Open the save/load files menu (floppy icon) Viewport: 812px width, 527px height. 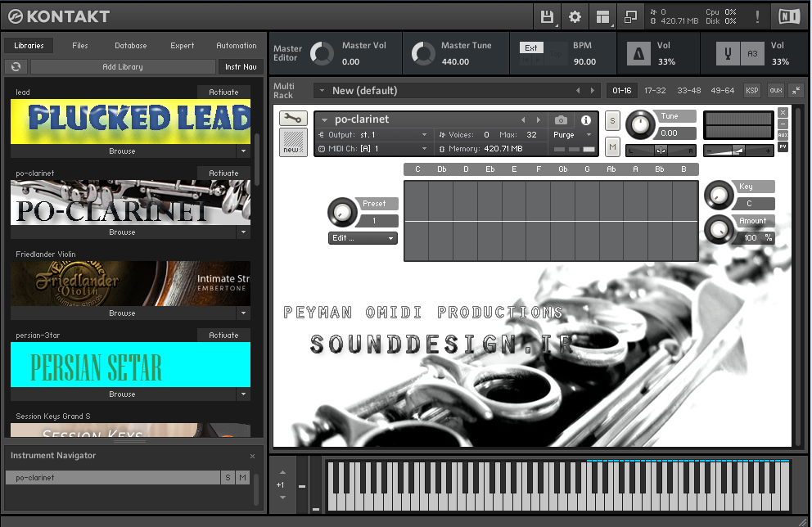tap(547, 16)
